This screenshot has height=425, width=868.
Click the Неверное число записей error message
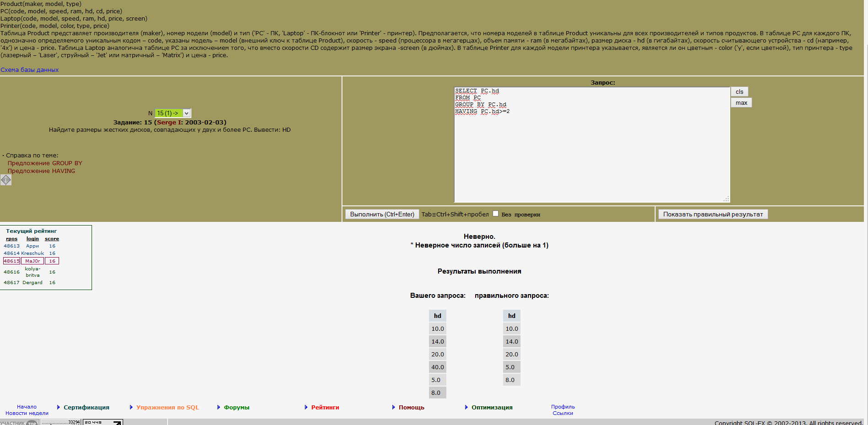coord(479,245)
